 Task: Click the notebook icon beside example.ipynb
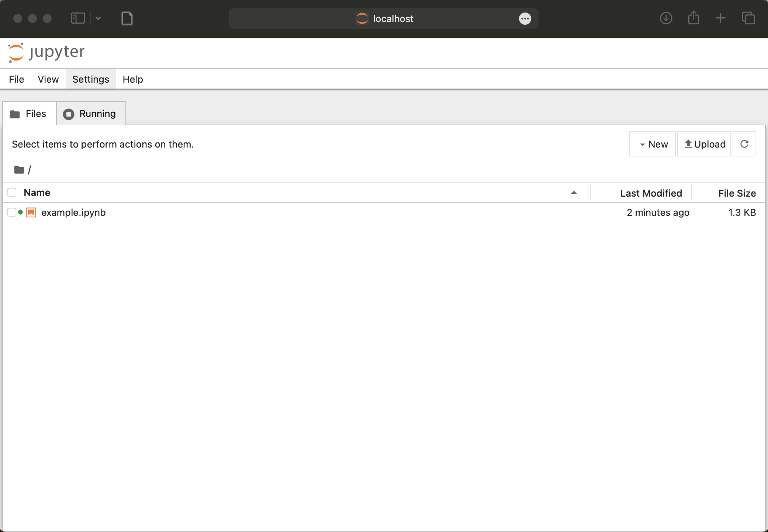click(31, 213)
